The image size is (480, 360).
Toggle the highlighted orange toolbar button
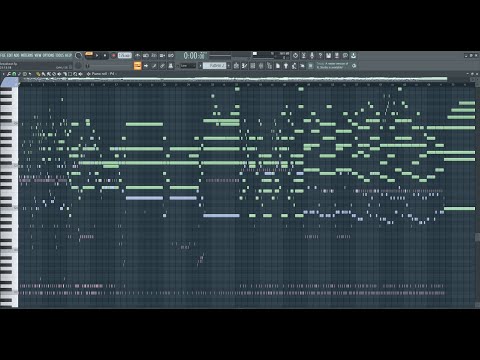[x=137, y=66]
